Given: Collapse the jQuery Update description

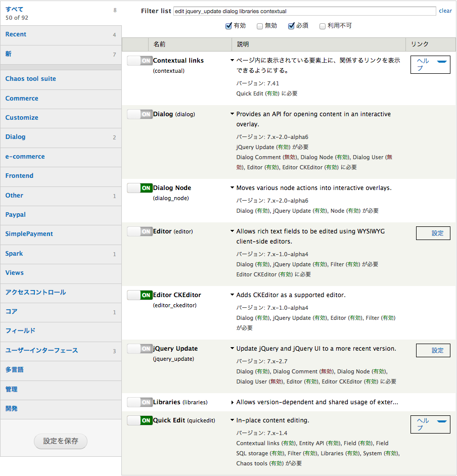Looking at the screenshot, I should pos(232,349).
